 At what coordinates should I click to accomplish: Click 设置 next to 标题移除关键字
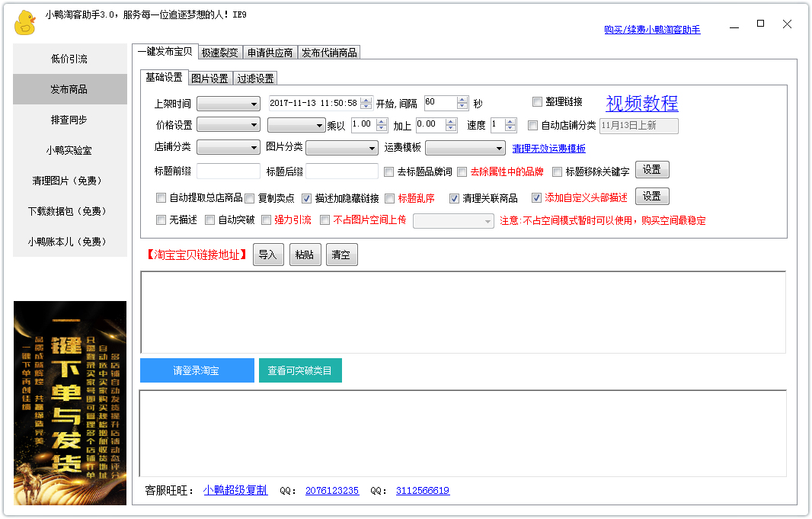653,171
